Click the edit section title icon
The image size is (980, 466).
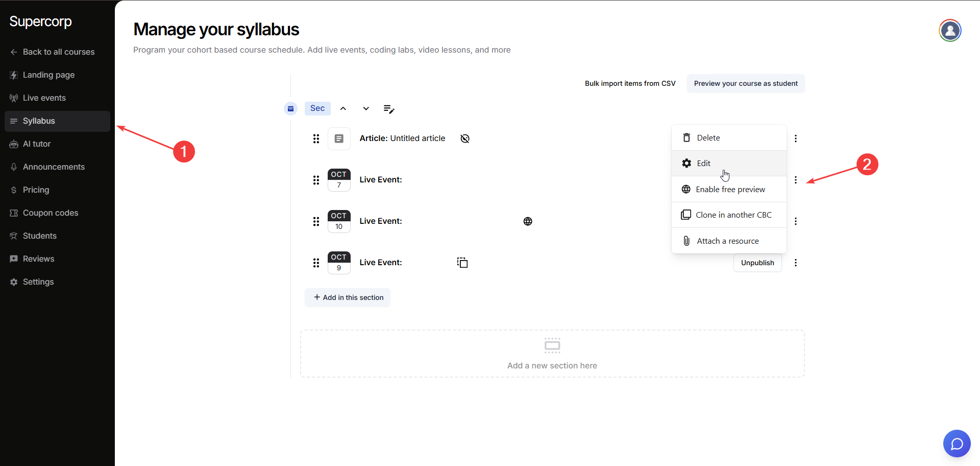[x=388, y=109]
